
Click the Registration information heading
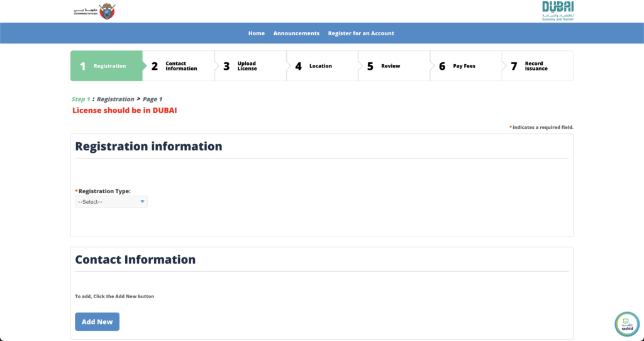[148, 146]
